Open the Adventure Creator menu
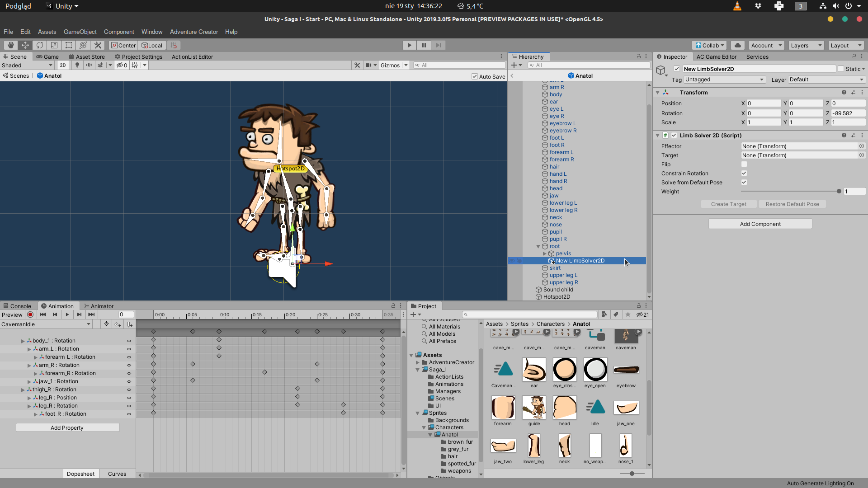868x488 pixels. (x=193, y=32)
